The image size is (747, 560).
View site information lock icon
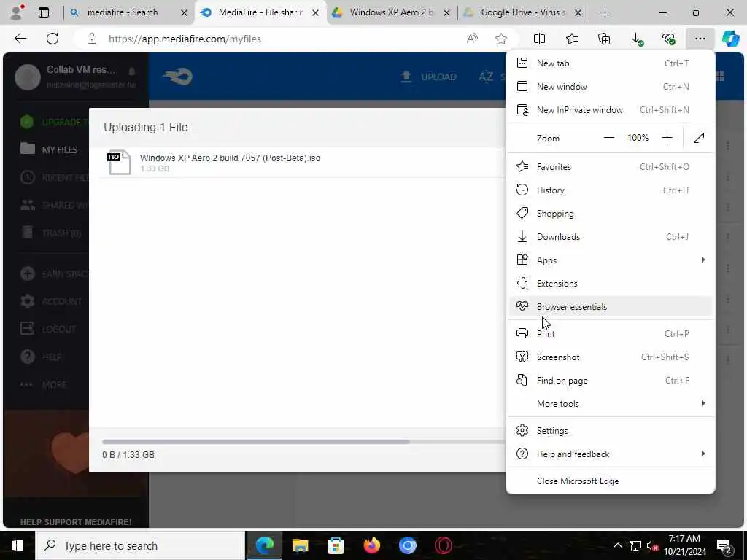click(x=92, y=39)
